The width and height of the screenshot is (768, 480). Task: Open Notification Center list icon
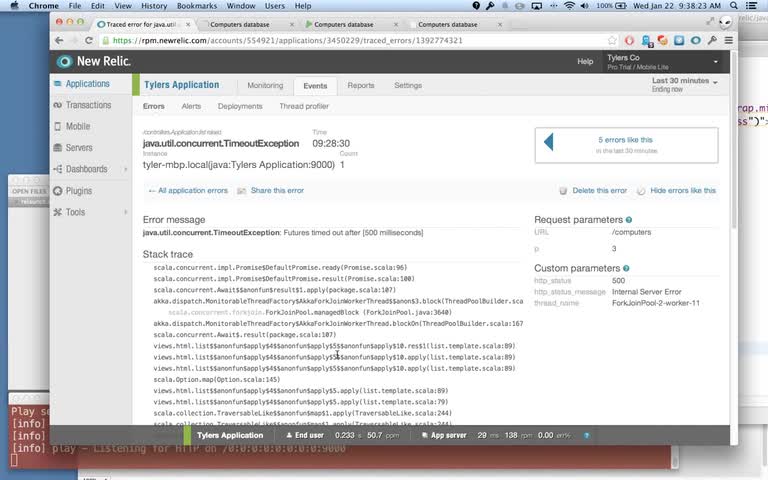[751, 6]
